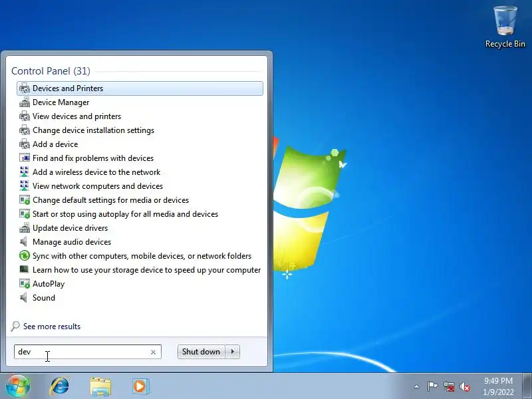Click the Change default settings media icon

pos(25,200)
